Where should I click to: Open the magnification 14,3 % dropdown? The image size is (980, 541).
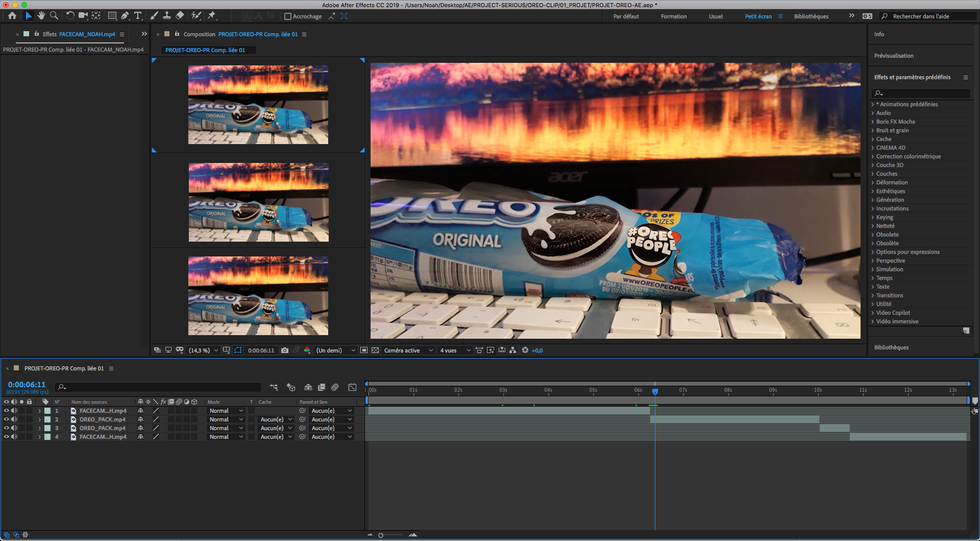pos(203,350)
